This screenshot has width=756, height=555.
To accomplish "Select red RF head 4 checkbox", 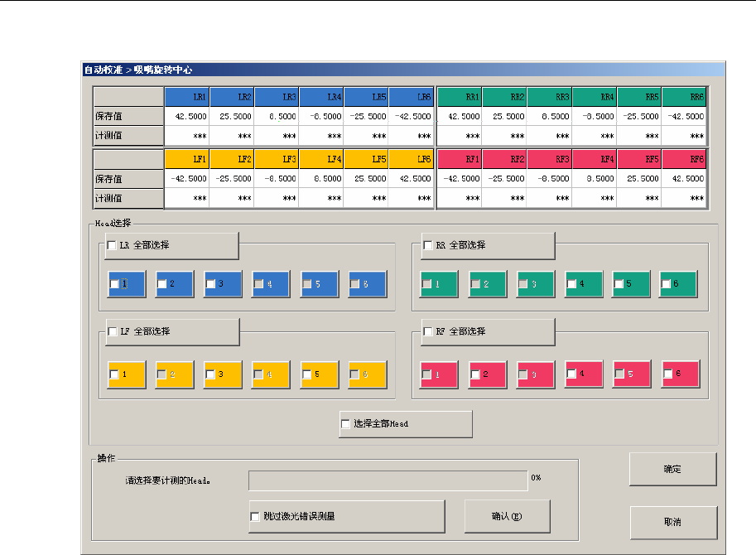I will click(x=571, y=374).
